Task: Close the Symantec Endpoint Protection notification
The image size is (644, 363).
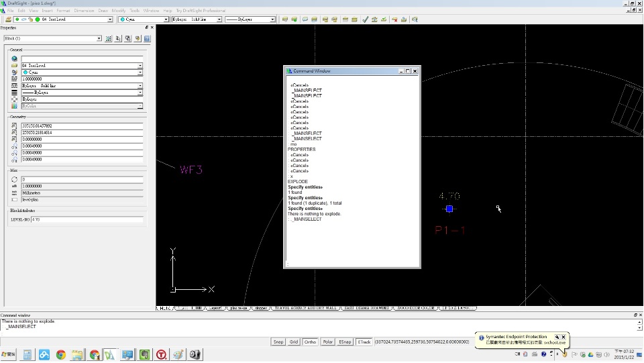Action: 563,337
